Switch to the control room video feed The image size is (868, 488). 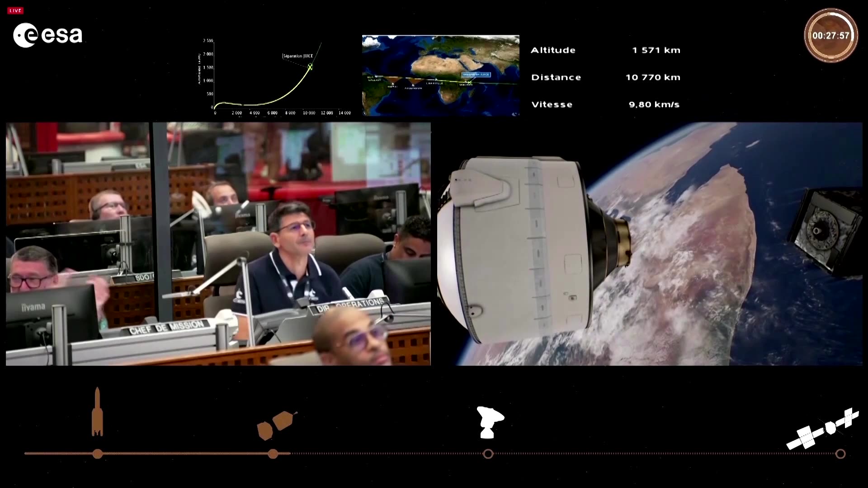pos(217,244)
